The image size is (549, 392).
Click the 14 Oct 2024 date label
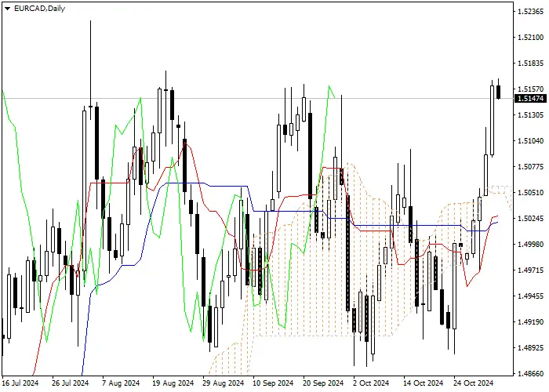[x=424, y=383]
